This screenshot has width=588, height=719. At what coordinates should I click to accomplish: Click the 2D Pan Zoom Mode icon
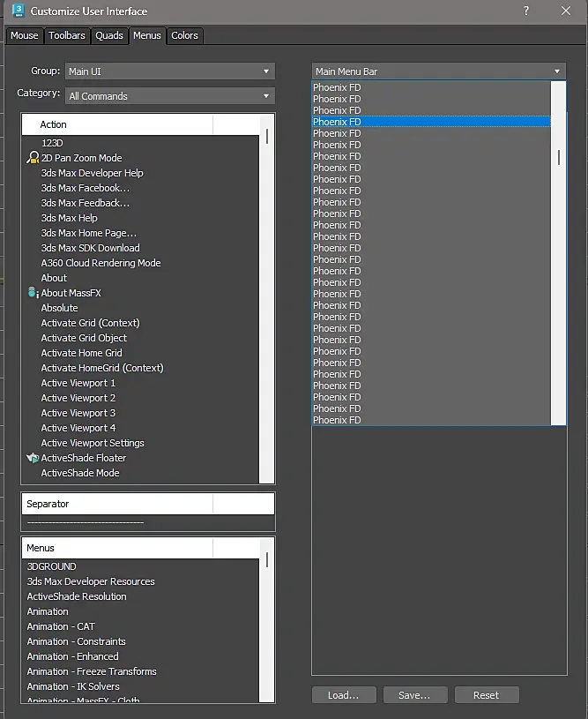pyautogui.click(x=33, y=158)
